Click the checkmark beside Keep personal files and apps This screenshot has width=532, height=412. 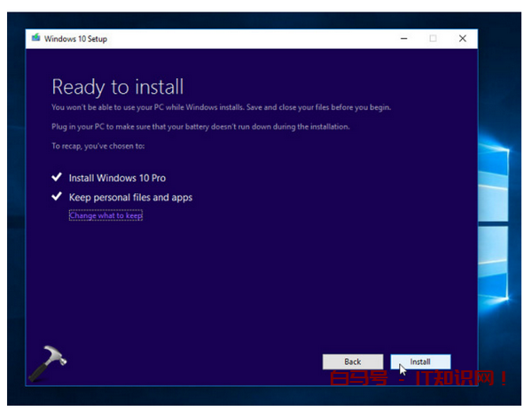[57, 197]
